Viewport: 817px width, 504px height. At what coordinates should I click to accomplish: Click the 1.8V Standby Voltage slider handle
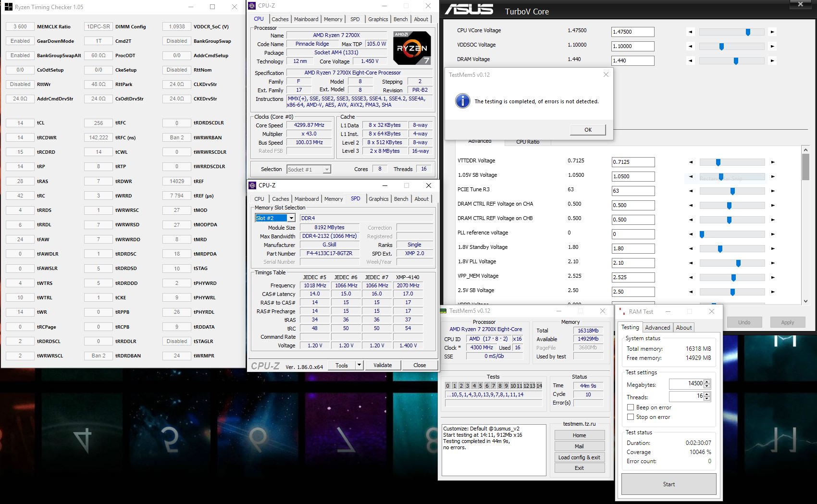pyautogui.click(x=720, y=249)
